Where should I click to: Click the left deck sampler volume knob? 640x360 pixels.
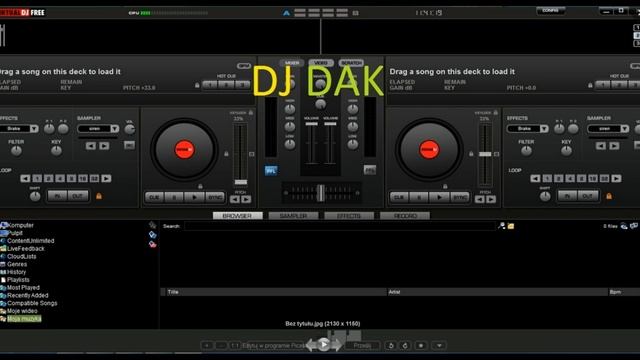[130, 129]
